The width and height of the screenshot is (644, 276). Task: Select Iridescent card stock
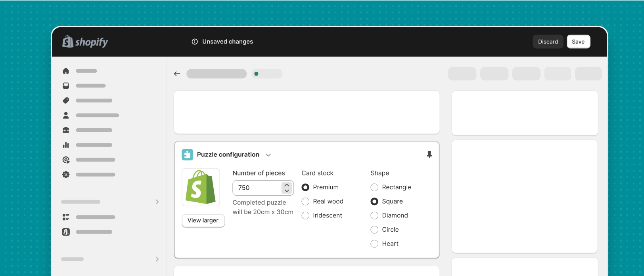coord(305,216)
